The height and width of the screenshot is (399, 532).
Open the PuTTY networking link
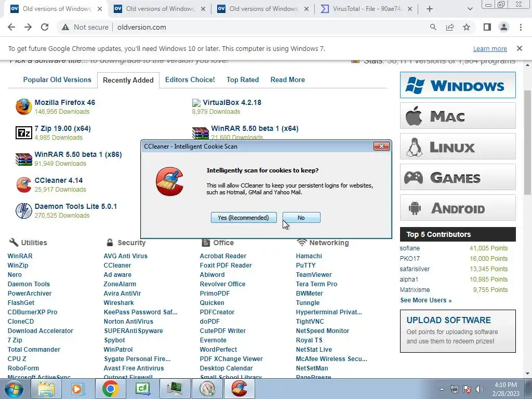305,265
